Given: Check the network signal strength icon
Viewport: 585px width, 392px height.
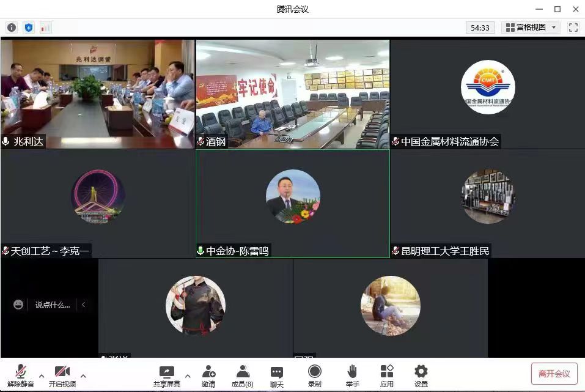Looking at the screenshot, I should tap(46, 28).
